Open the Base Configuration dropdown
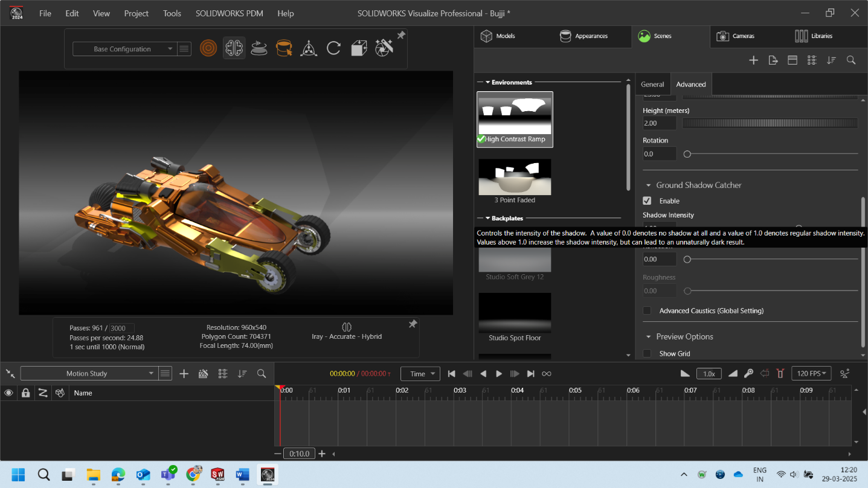 [x=124, y=49]
